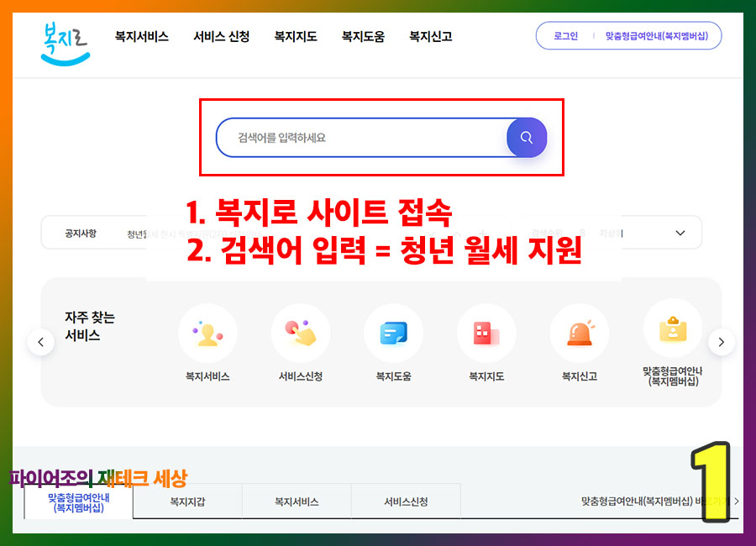
Task: Open the 서비스신청 shortcut icon
Action: click(301, 333)
